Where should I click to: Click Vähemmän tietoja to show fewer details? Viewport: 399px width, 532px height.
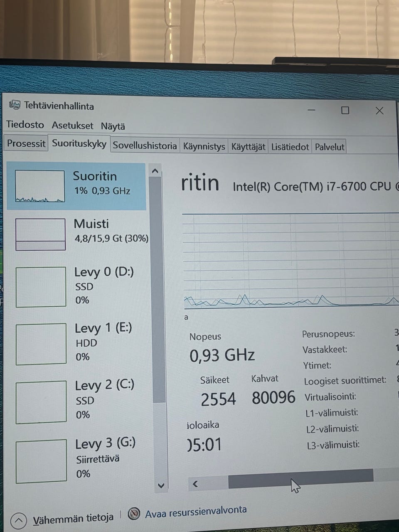[73, 519]
